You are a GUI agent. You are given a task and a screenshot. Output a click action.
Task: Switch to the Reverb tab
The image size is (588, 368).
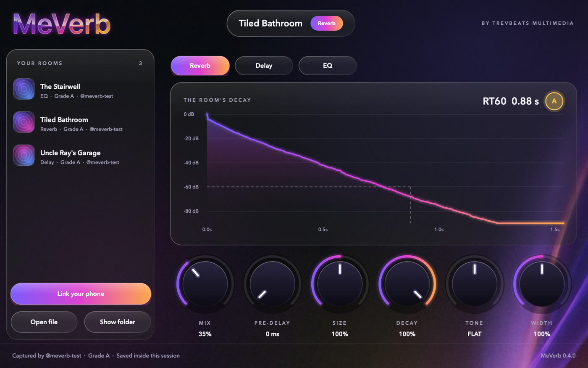(200, 66)
